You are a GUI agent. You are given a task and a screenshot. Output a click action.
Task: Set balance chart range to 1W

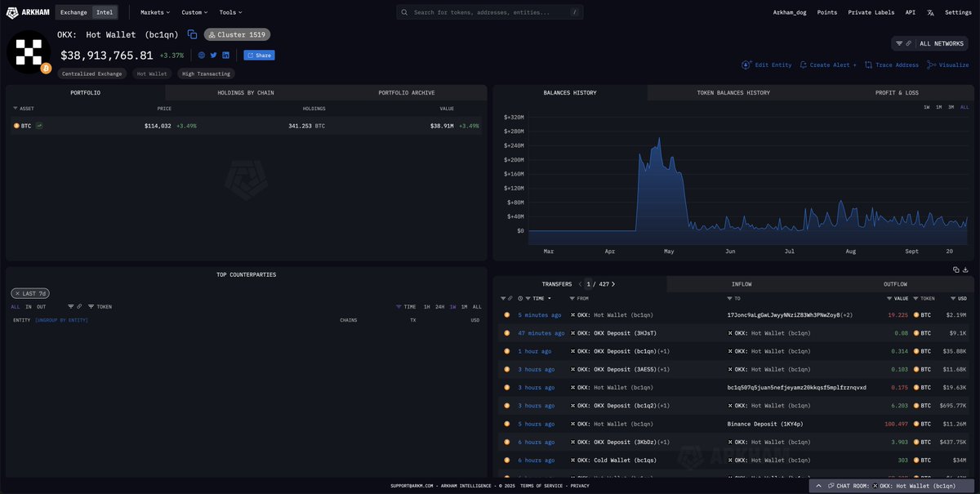[927, 107]
